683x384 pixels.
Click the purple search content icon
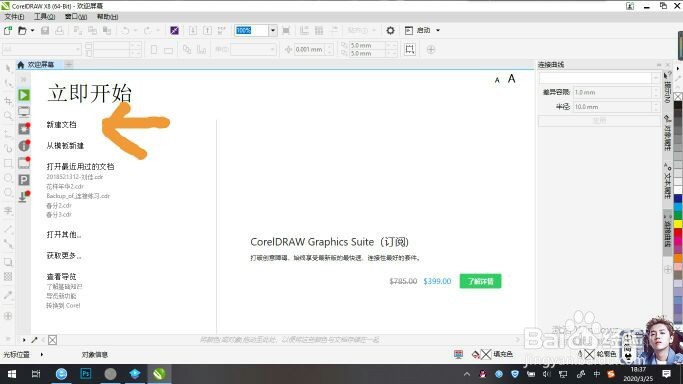174,30
